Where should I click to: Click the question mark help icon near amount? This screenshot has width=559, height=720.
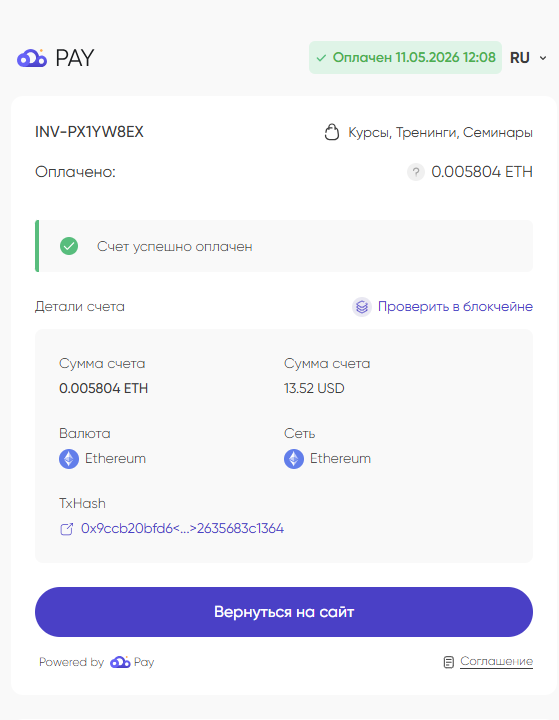tap(416, 172)
